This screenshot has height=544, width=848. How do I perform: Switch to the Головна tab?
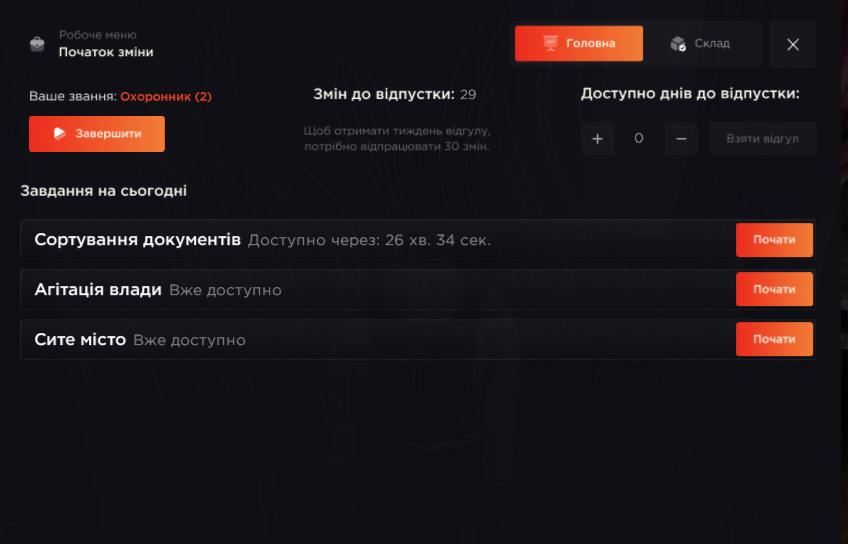579,43
